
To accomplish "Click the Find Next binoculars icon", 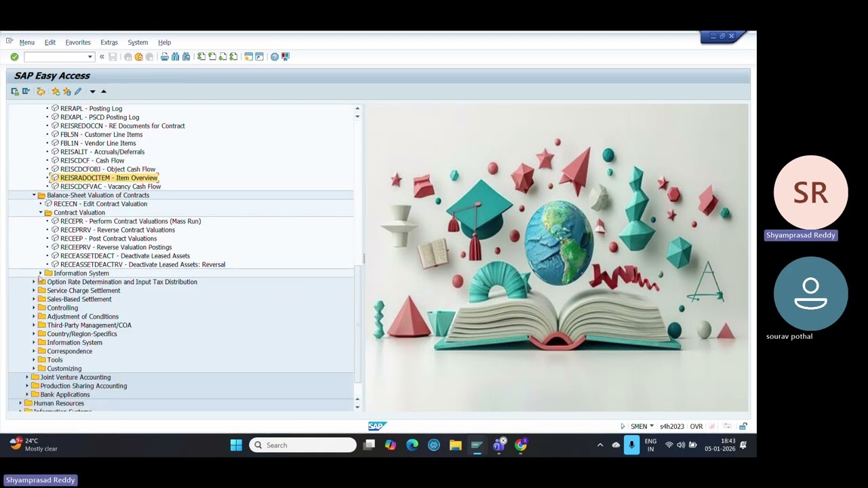I will tap(186, 57).
